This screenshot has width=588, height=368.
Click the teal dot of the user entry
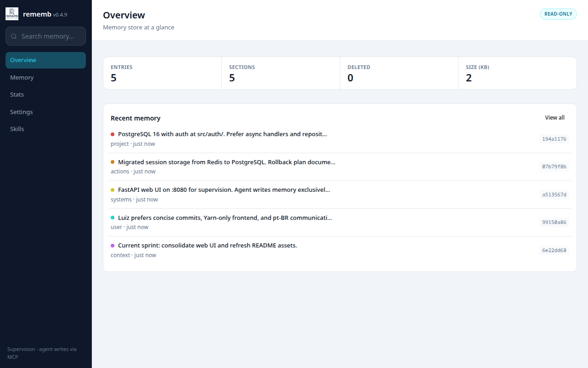point(113,218)
